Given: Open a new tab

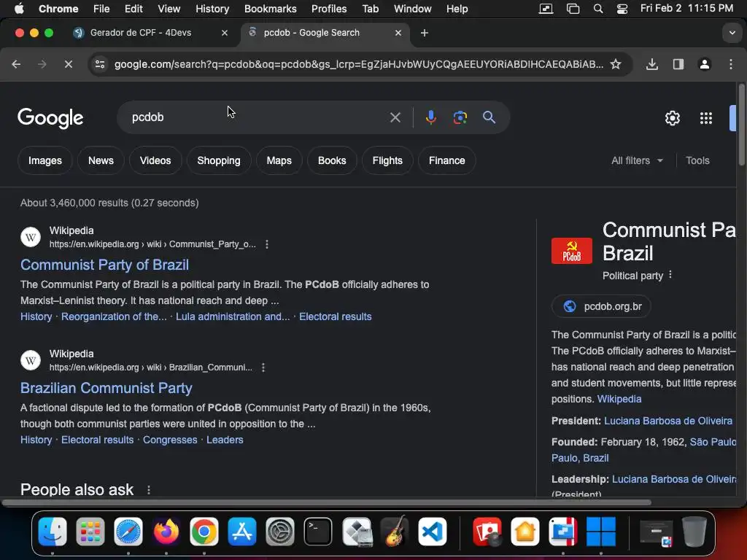Looking at the screenshot, I should click(424, 33).
